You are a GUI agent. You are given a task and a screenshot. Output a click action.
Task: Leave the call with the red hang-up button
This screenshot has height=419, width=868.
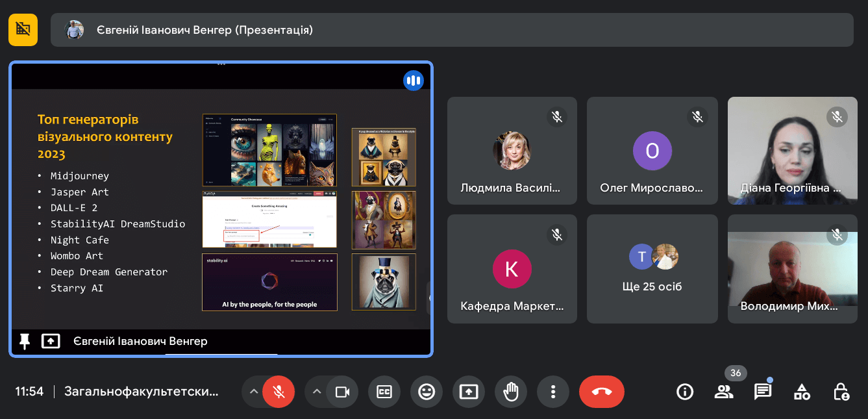click(x=602, y=392)
